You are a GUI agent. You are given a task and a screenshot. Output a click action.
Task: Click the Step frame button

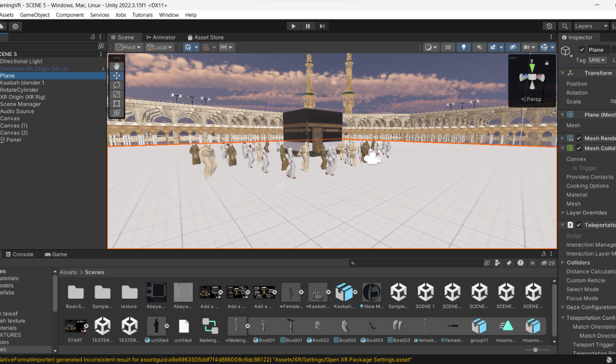pyautogui.click(x=322, y=26)
